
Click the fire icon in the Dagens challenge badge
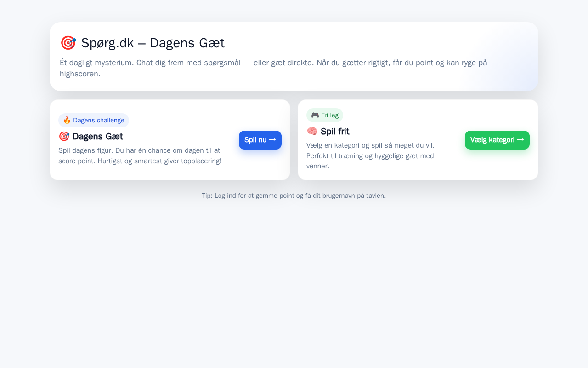pyautogui.click(x=67, y=120)
